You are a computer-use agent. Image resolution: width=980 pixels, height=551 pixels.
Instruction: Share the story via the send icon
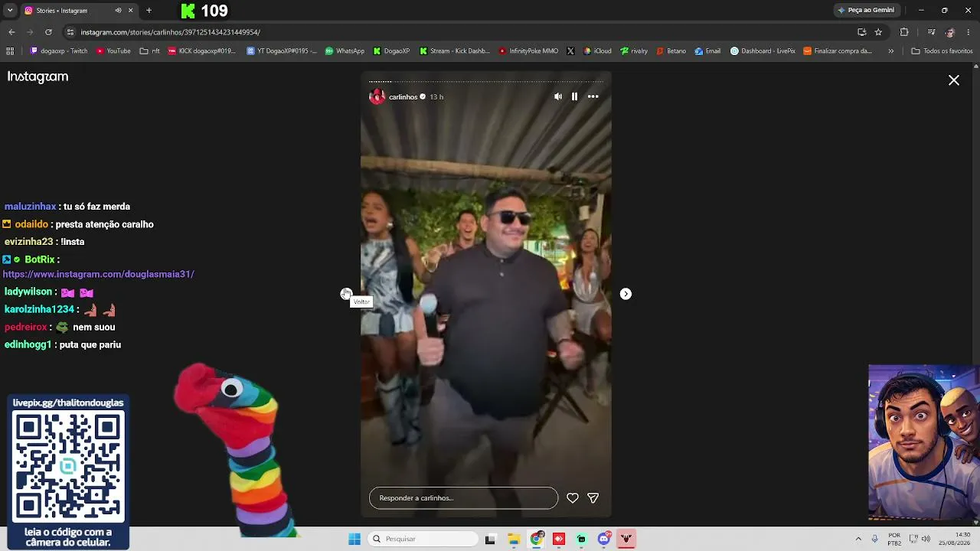tap(593, 498)
